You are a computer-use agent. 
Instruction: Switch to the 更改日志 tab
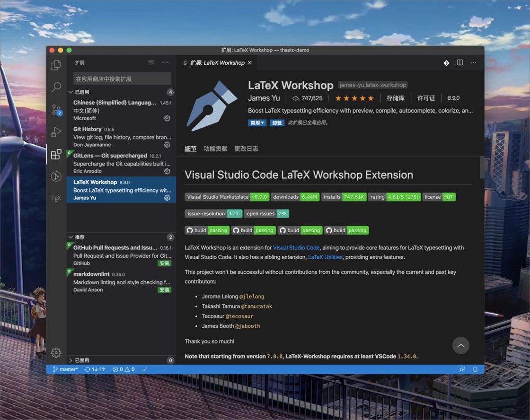click(246, 149)
